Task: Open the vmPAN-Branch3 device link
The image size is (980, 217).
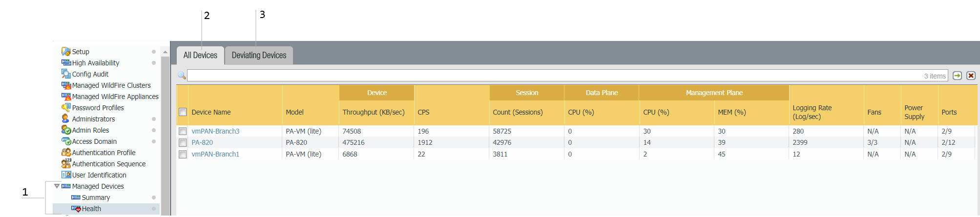Action: coord(215,131)
